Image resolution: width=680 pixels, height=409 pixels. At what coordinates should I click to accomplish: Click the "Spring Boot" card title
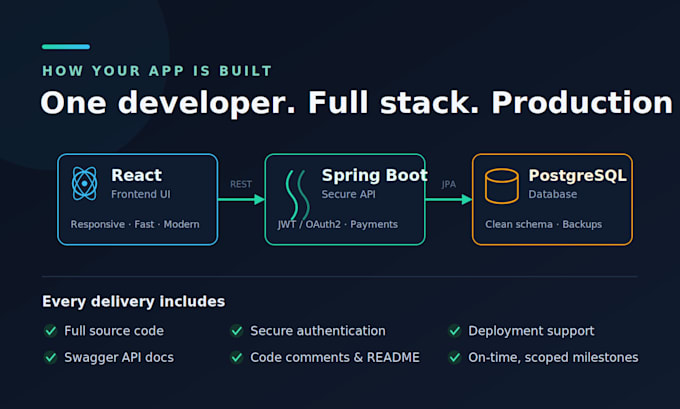pos(375,175)
